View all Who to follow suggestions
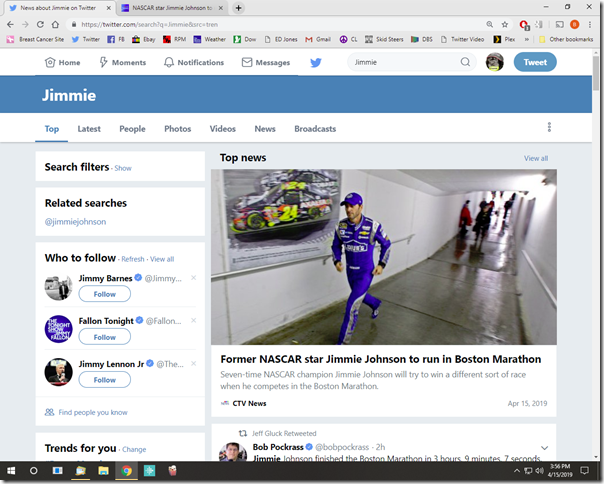The height and width of the screenshot is (484, 604). pos(162,259)
